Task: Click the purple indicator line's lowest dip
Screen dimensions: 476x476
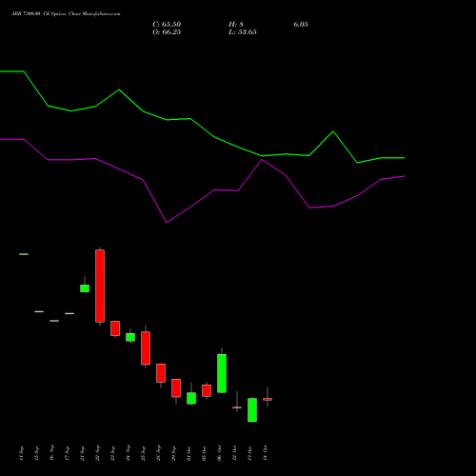Action: [167, 222]
